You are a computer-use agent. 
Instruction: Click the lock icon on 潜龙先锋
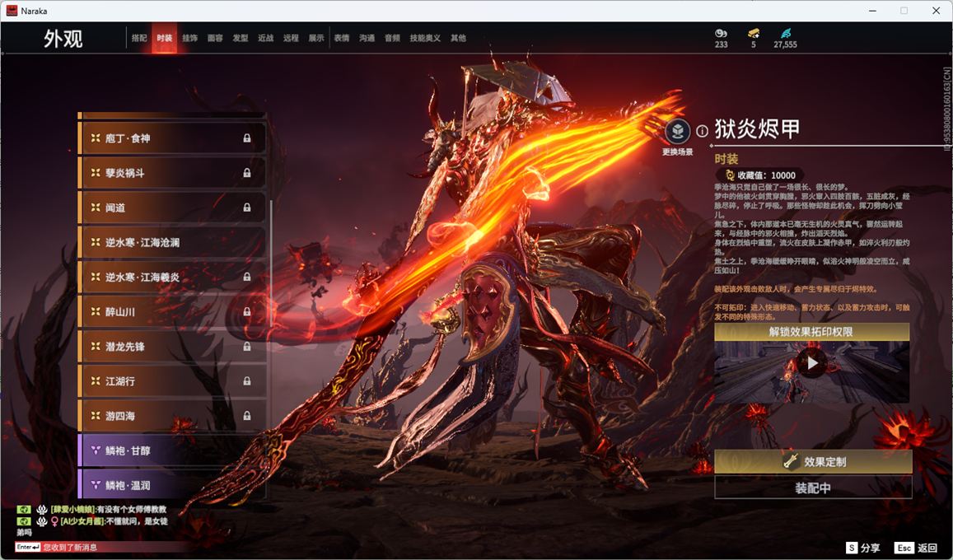point(247,346)
